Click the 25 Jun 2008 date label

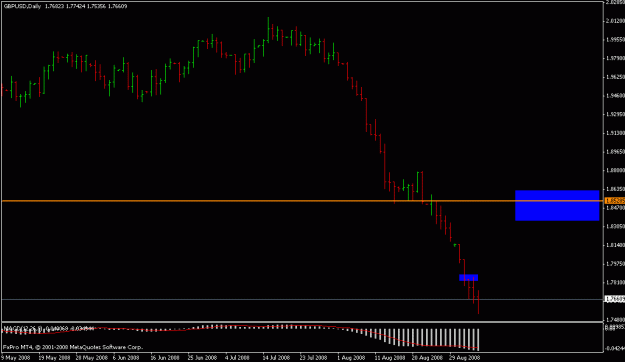coord(203,358)
